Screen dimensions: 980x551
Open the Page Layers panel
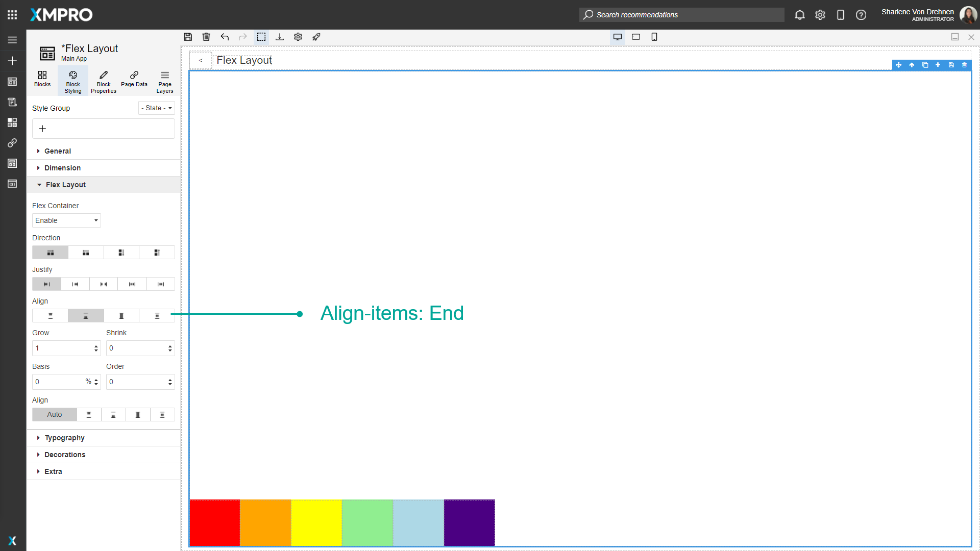164,81
